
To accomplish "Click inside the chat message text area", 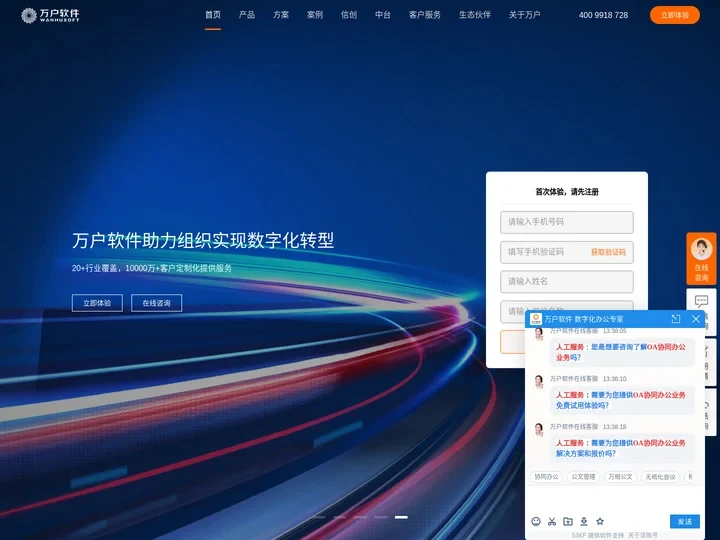I will pyautogui.click(x=614, y=500).
